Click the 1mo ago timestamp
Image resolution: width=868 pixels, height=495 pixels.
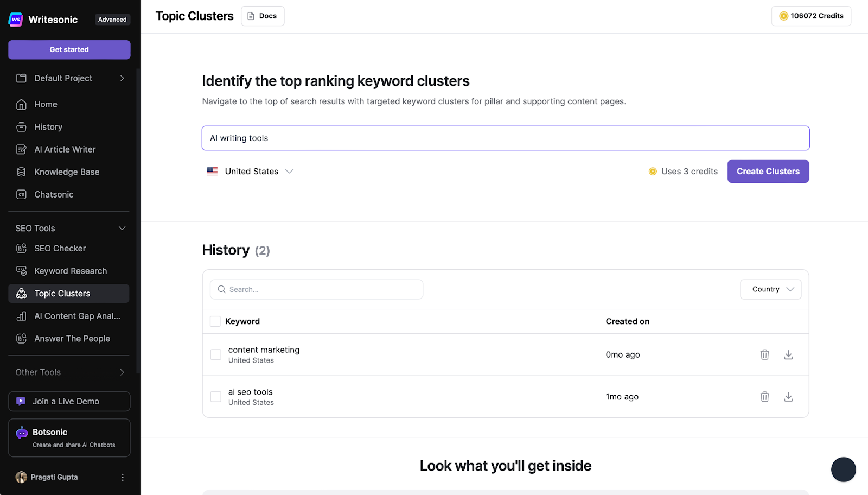pos(622,397)
